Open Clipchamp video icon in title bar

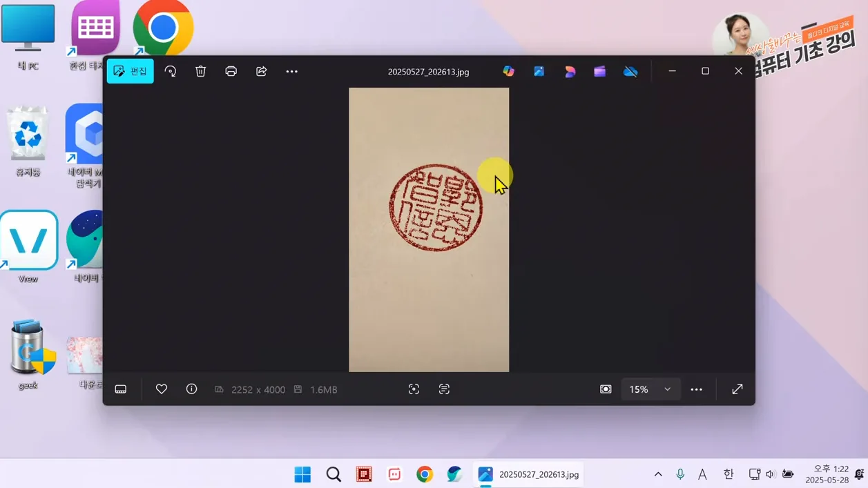point(599,71)
